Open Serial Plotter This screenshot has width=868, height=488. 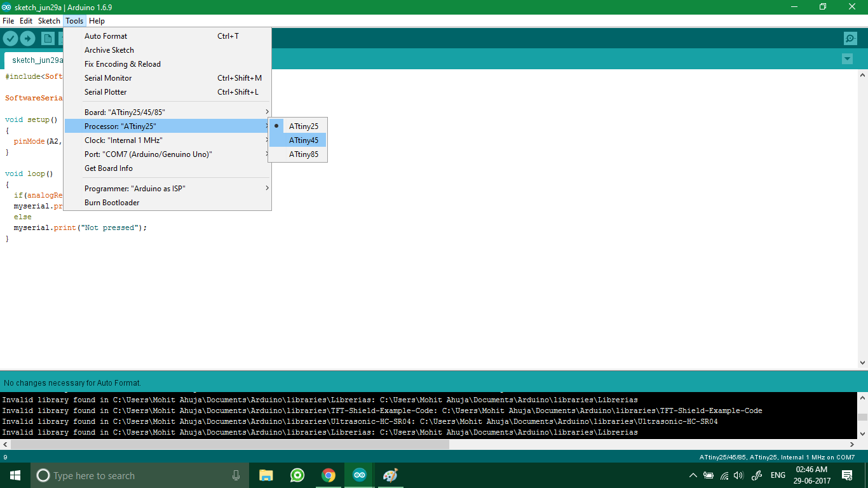(168, 92)
